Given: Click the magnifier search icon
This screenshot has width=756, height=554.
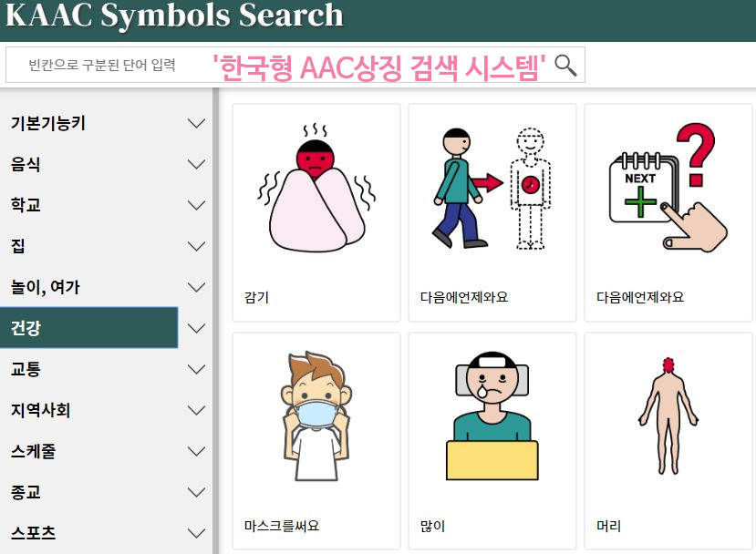Looking at the screenshot, I should [x=565, y=65].
